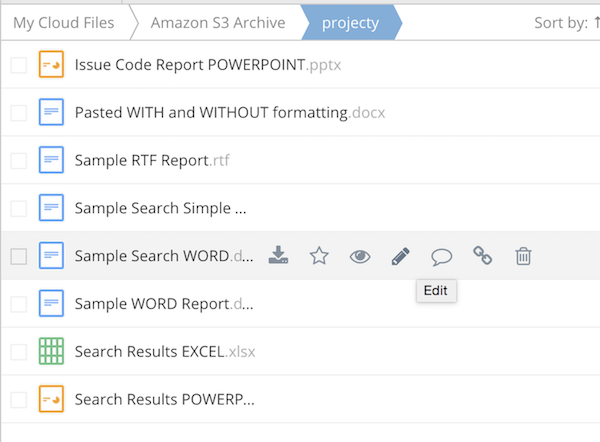
Task: Star the Sample Search WORD file as favorite
Action: coord(319,257)
